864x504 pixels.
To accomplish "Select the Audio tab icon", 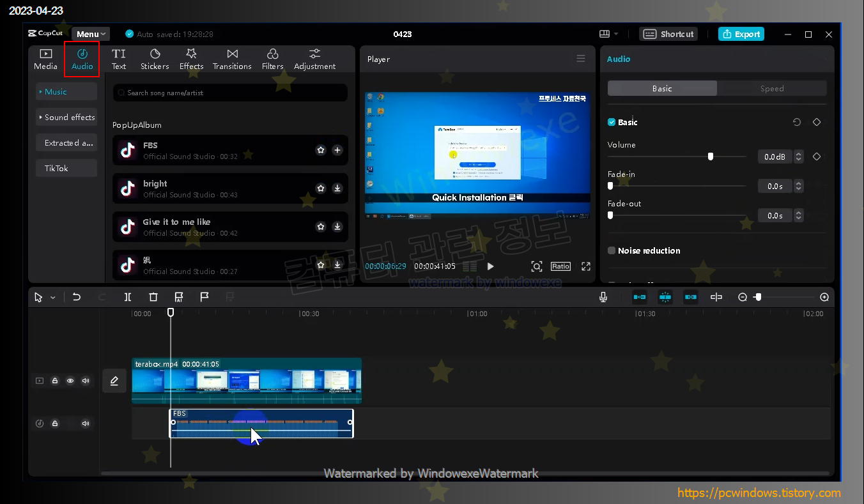I will point(82,54).
